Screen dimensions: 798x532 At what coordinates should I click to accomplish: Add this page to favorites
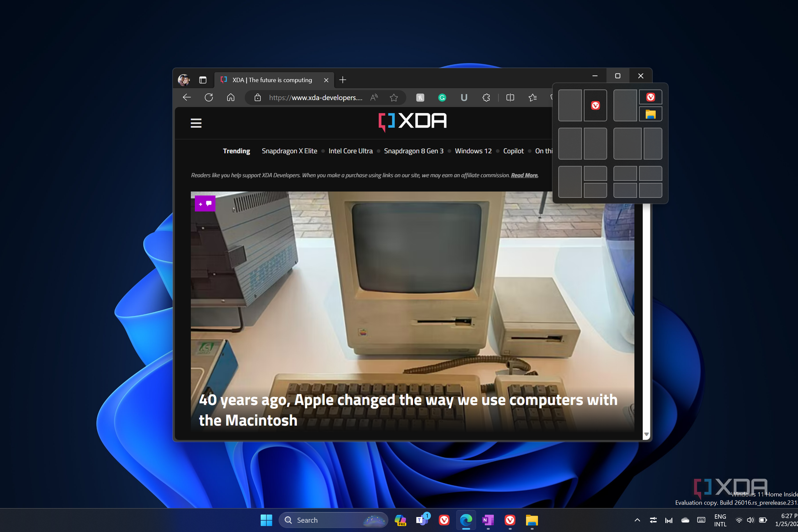(394, 97)
